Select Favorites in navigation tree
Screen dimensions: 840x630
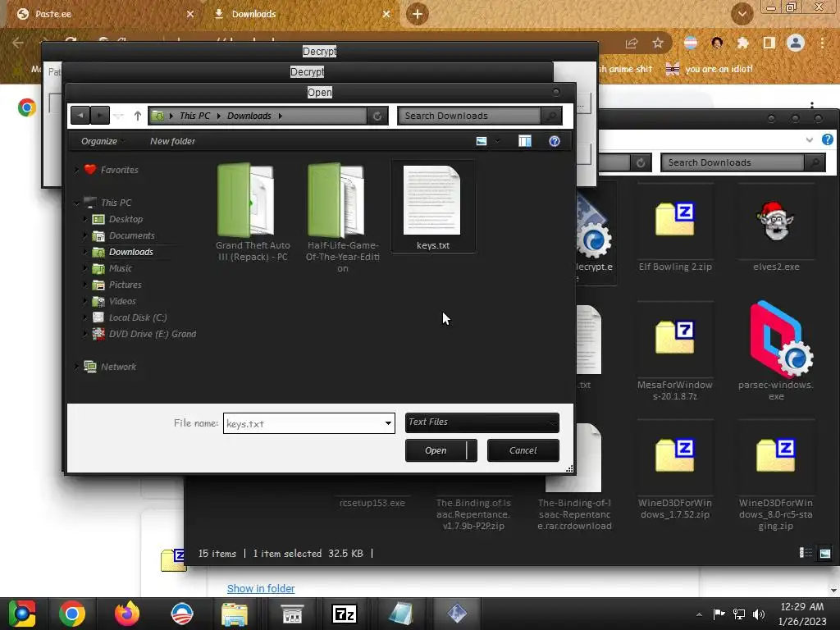[x=119, y=170]
